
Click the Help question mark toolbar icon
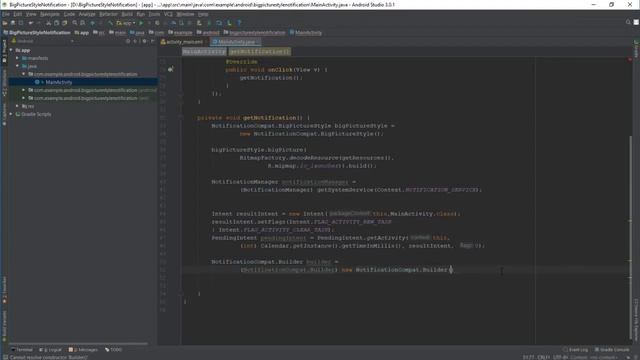[239, 23]
